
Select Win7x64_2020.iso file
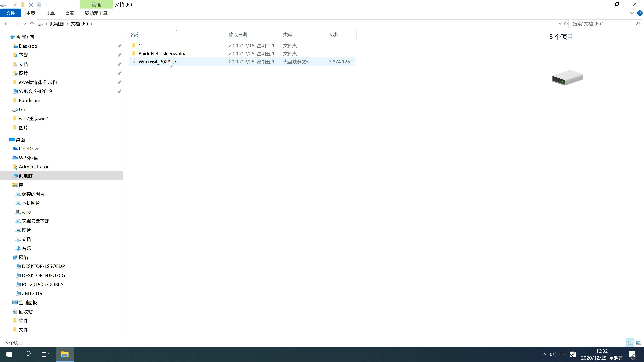pyautogui.click(x=158, y=62)
